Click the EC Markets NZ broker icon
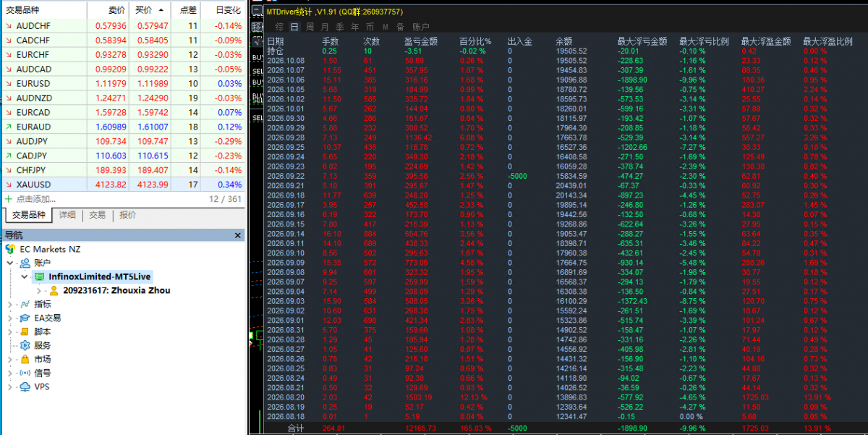Image resolution: width=868 pixels, height=435 pixels. (10, 249)
